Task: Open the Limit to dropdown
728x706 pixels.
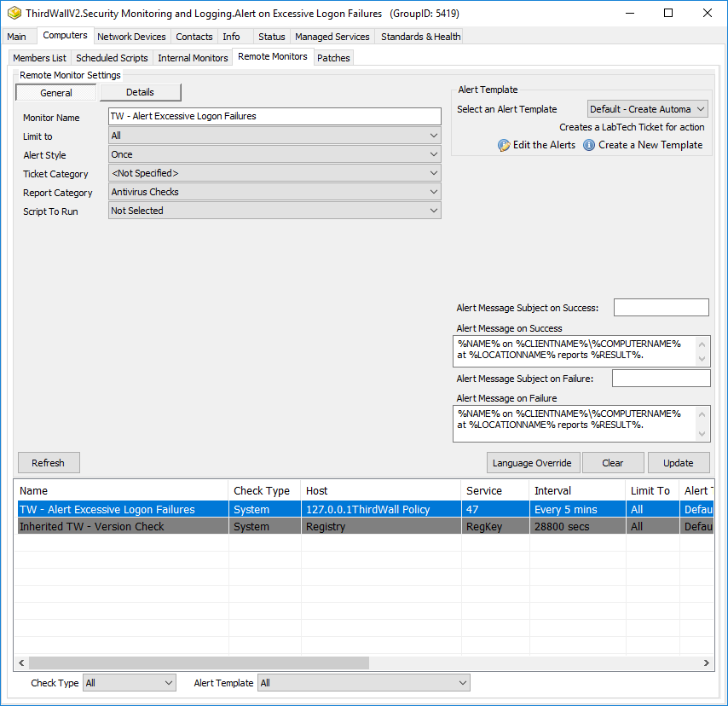Action: click(x=274, y=136)
